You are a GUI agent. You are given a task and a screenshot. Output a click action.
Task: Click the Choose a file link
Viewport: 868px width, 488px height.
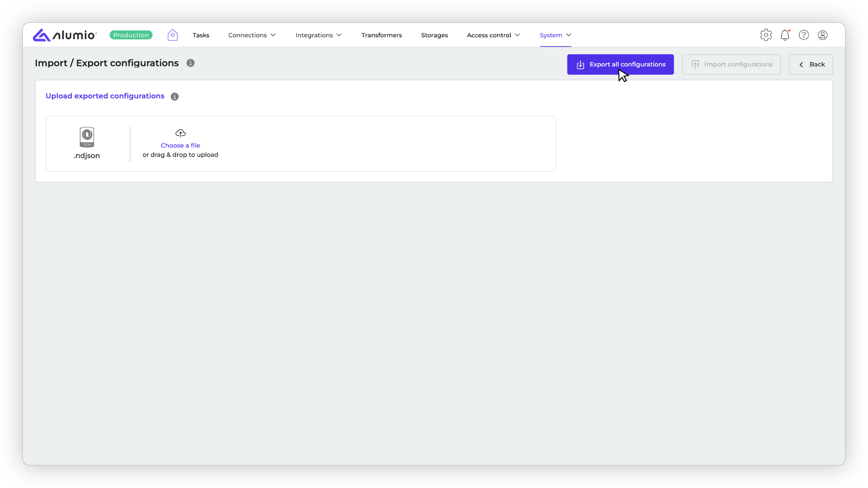180,145
